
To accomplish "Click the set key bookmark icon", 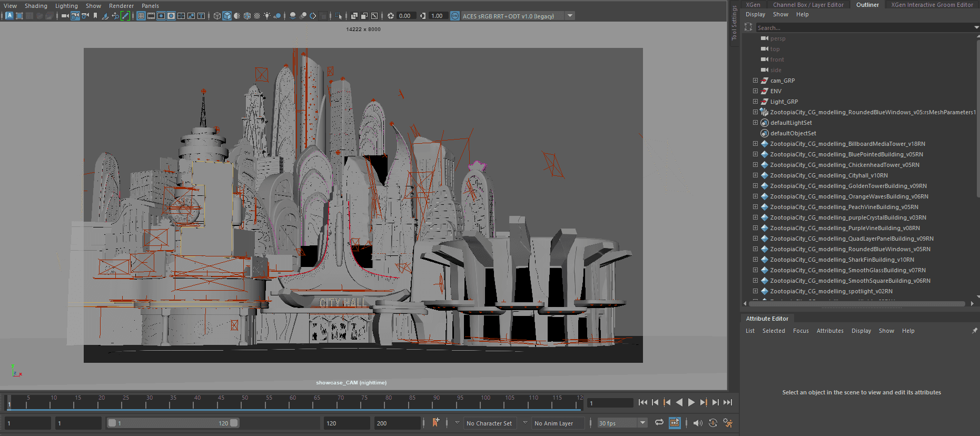I will (x=435, y=423).
